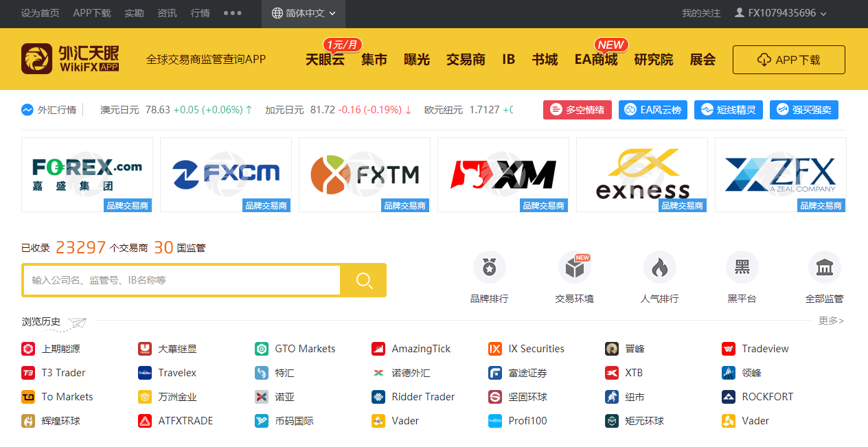
Task: Click the 加元日元 81.72 quote
Action: (x=339, y=110)
